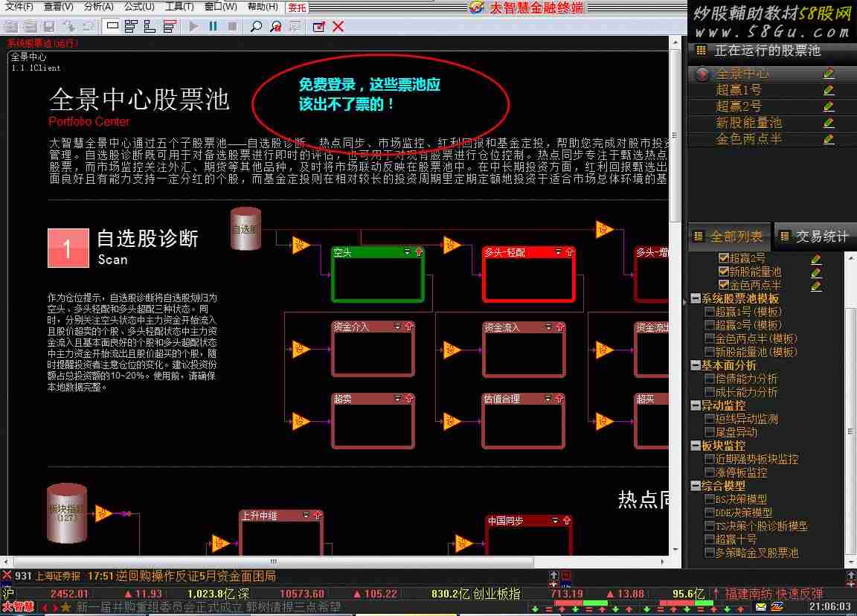The height and width of the screenshot is (616, 857).
Task: Click the 自选股 database cylinder icon
Action: coord(245,229)
